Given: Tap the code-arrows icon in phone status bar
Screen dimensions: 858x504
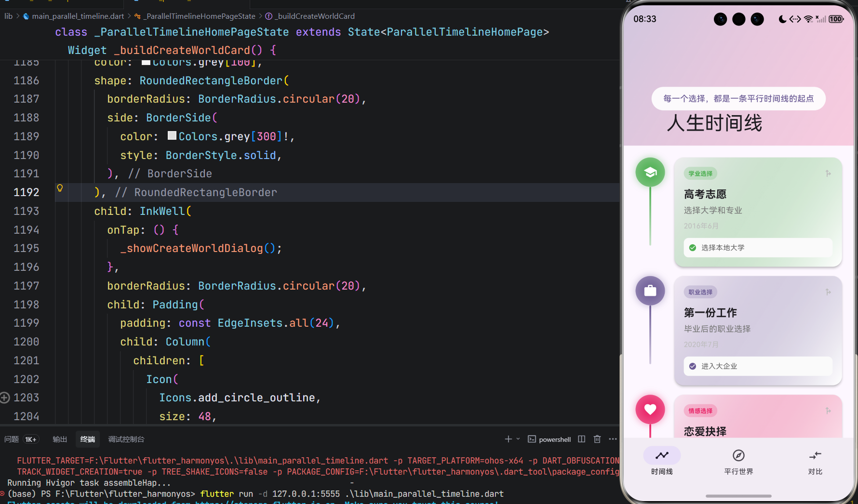Looking at the screenshot, I should click(x=795, y=19).
